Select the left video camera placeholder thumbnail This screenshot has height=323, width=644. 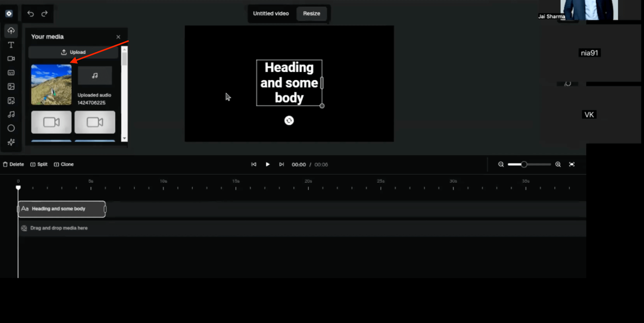click(x=51, y=122)
